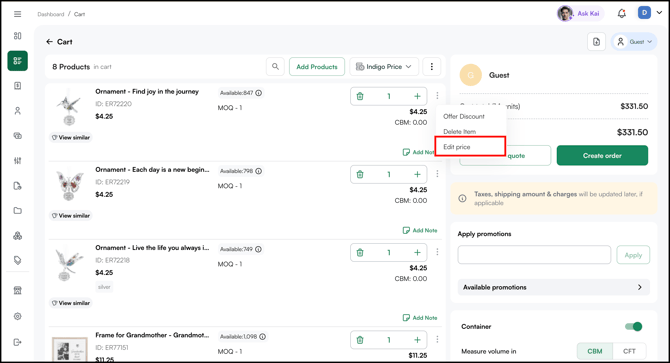Click the Create order button

tap(602, 155)
